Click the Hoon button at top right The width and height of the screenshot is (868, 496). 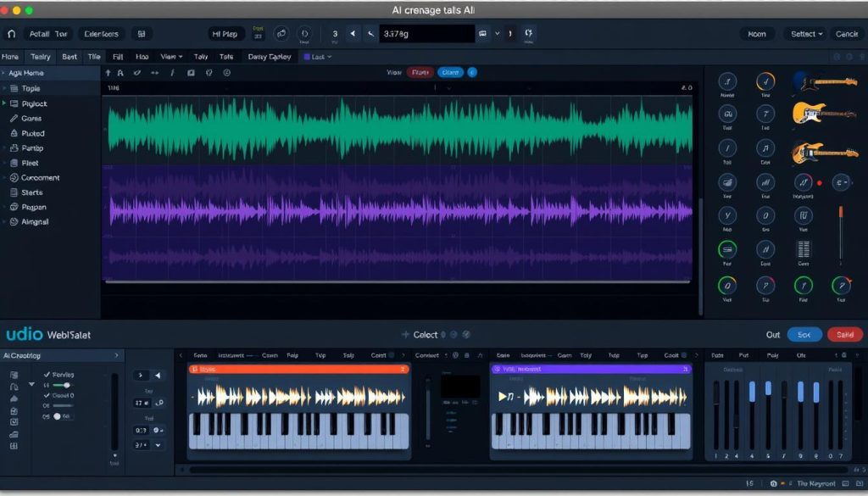click(757, 34)
